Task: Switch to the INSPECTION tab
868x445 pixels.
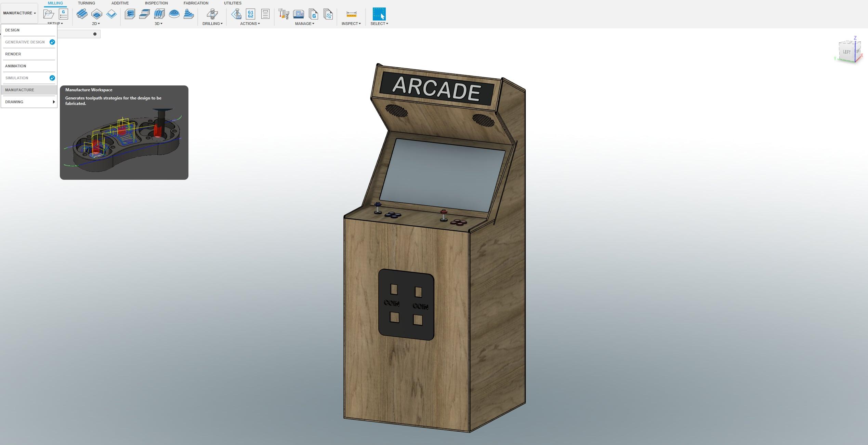Action: [x=156, y=3]
